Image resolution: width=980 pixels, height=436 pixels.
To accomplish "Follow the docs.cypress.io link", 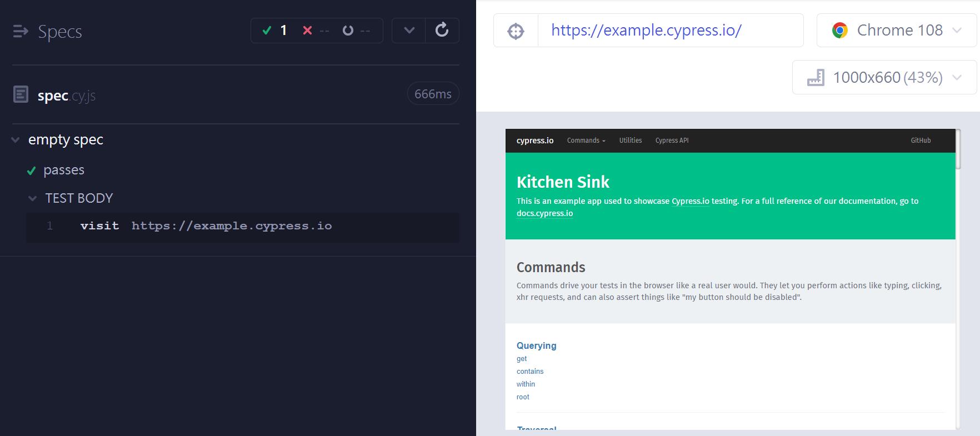I will [544, 213].
